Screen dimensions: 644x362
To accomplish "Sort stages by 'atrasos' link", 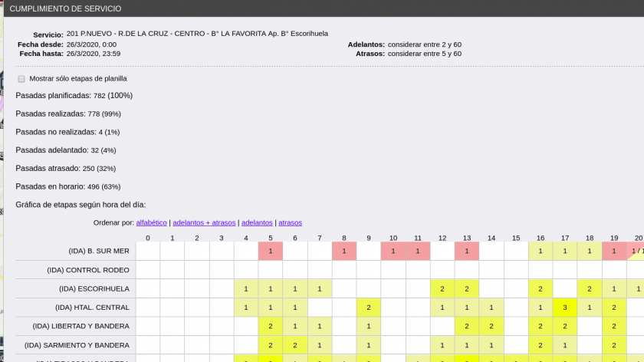I will [290, 222].
